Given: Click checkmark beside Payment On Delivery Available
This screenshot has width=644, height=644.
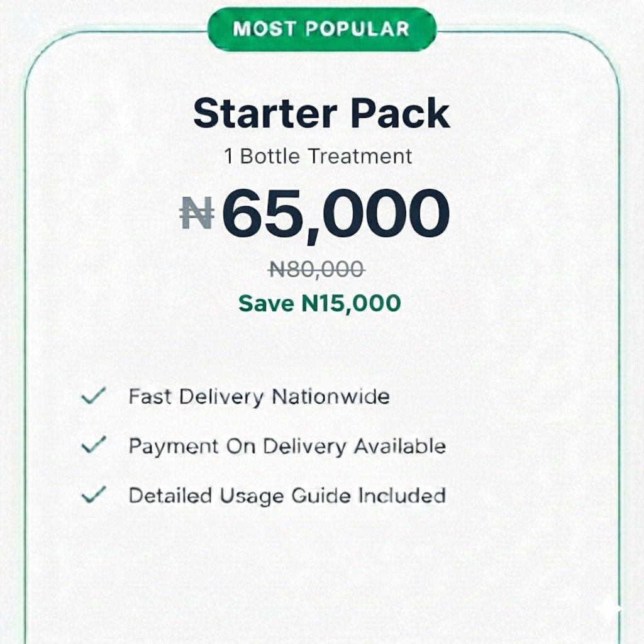Looking at the screenshot, I should coord(94,446).
